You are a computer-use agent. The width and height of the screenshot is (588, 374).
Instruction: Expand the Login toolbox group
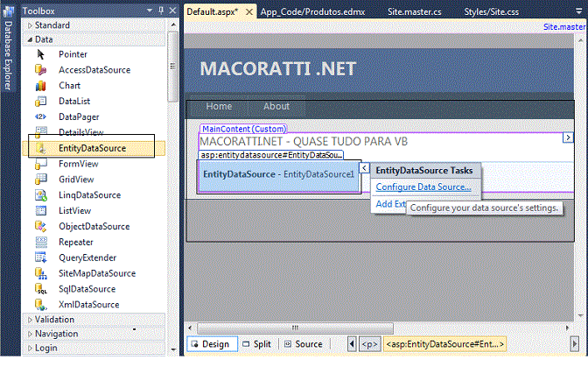[30, 349]
